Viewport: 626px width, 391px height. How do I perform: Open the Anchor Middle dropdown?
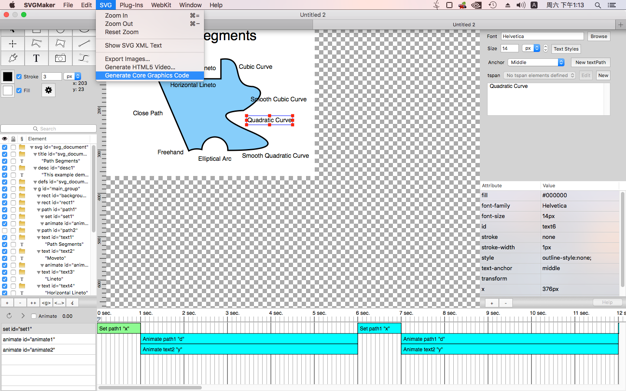(536, 62)
